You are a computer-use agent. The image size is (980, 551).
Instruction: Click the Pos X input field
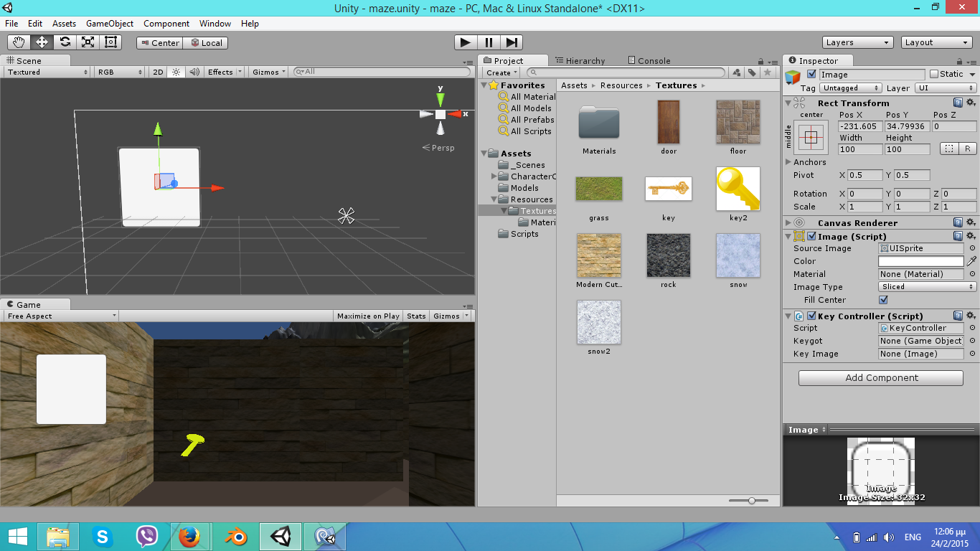[860, 126]
